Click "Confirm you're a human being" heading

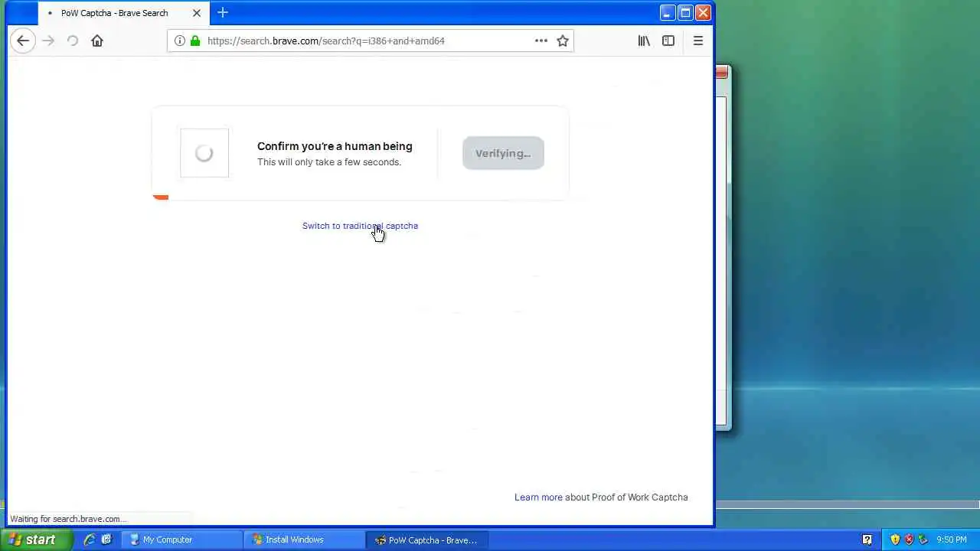point(335,146)
